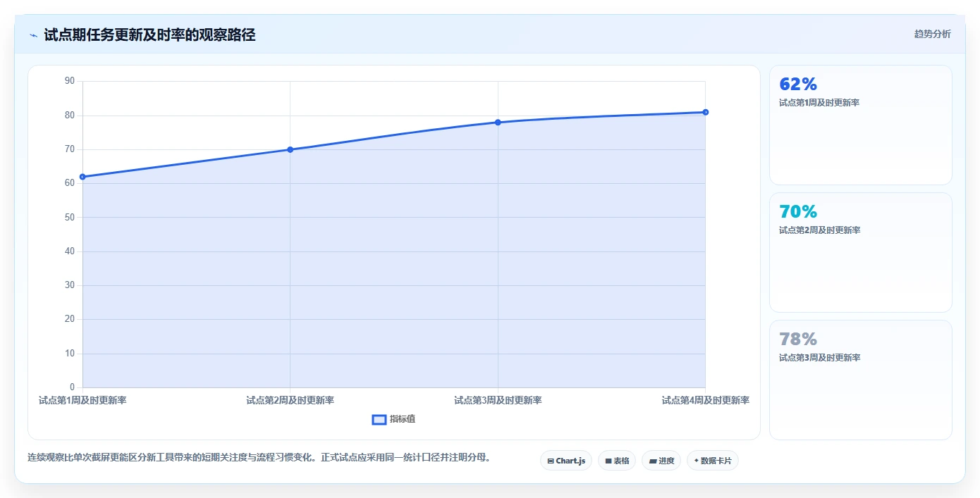
Task: Click the data point for 试点第1周
Action: (82, 177)
